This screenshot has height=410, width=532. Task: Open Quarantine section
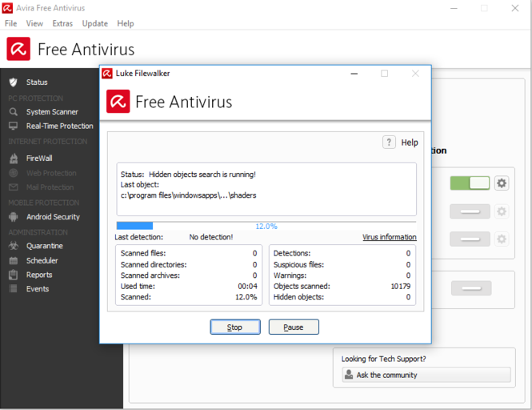point(45,246)
